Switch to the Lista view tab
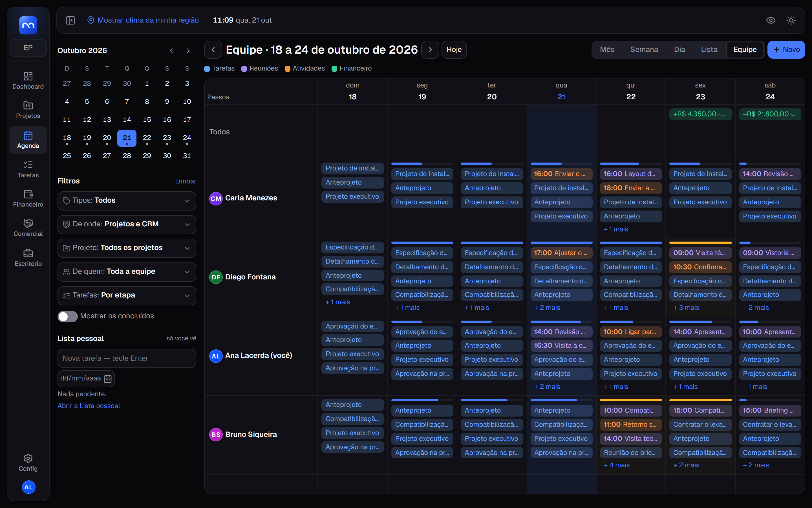The image size is (812, 508). (x=709, y=50)
